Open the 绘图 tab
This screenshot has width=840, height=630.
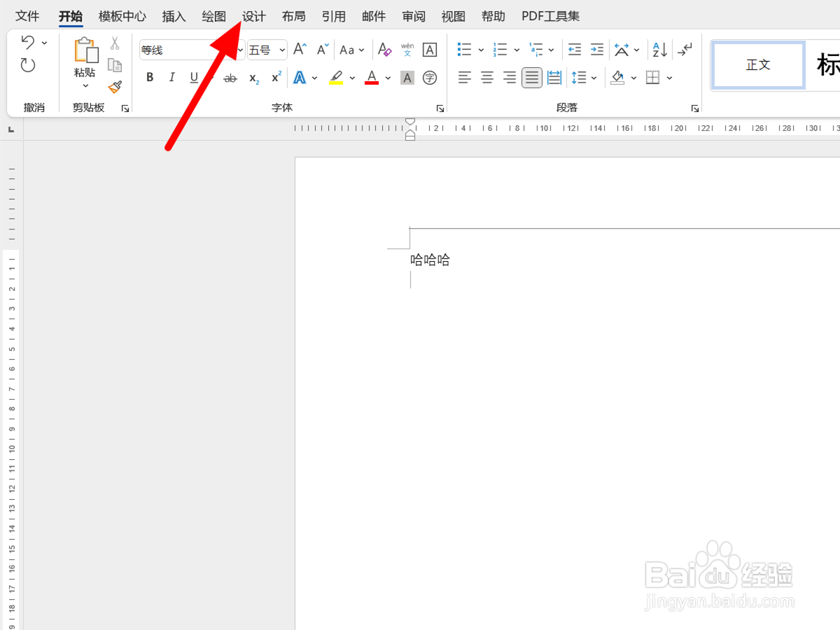[x=214, y=16]
